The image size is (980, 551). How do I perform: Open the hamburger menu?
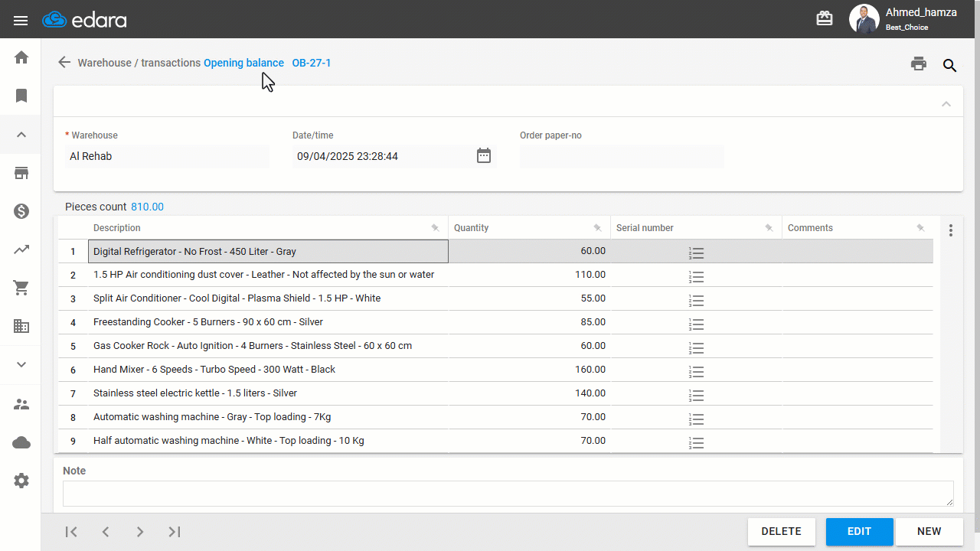21,20
